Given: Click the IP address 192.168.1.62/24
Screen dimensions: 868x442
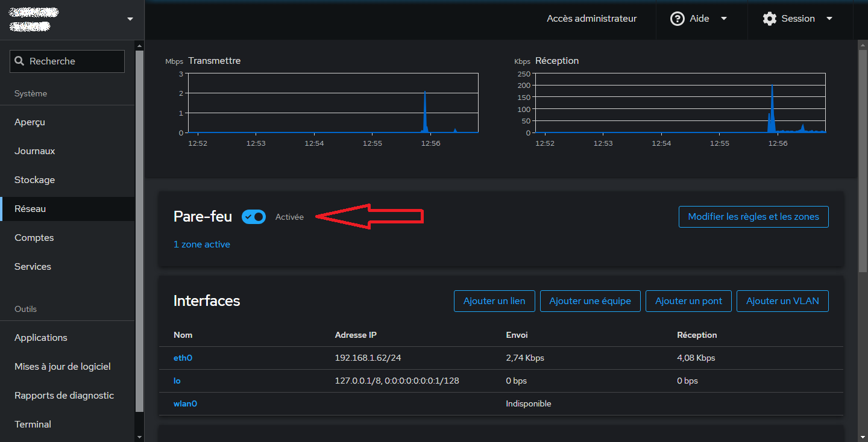Looking at the screenshot, I should [x=368, y=358].
